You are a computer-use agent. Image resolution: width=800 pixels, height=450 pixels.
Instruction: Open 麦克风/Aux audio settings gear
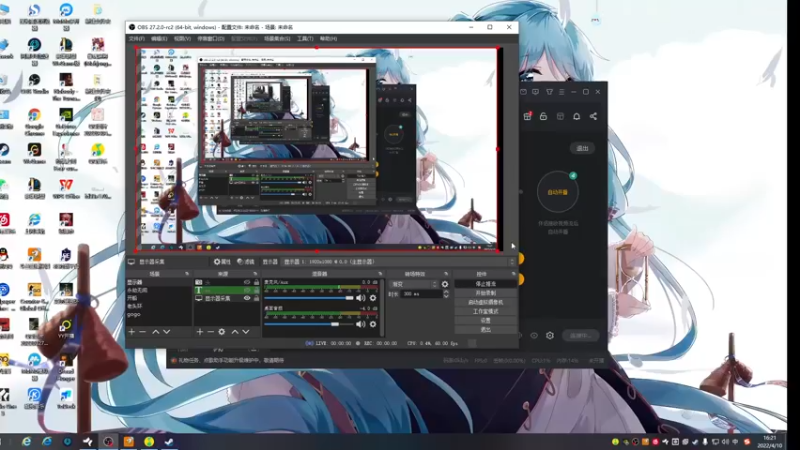point(373,298)
